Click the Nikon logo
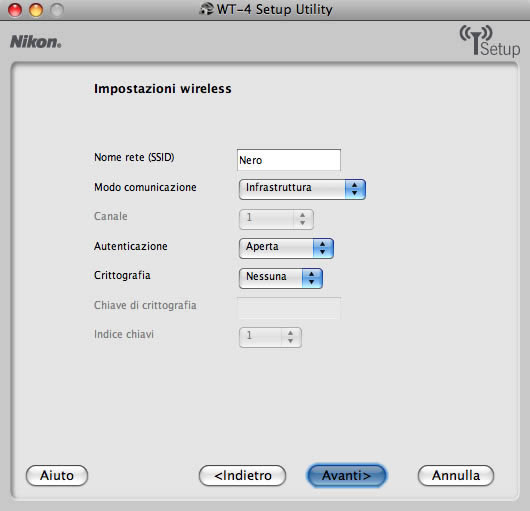530x511 pixels. click(35, 42)
